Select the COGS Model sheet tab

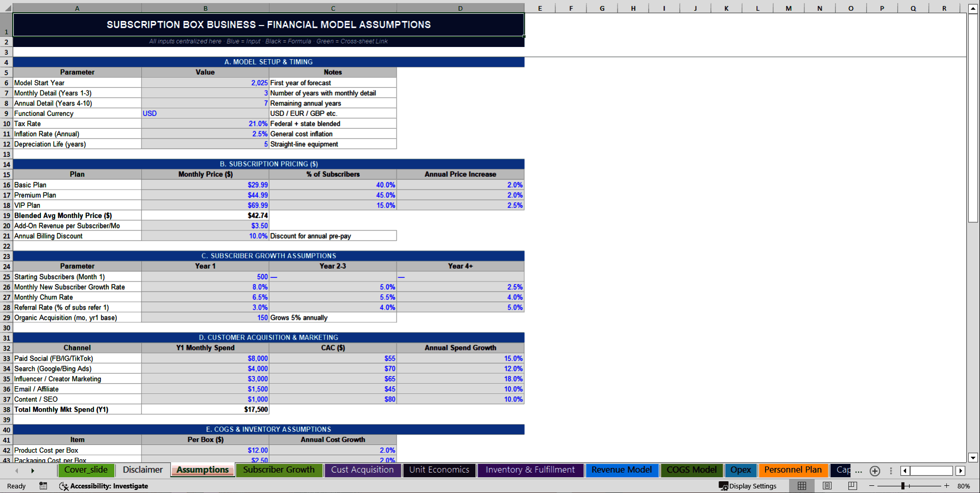(692, 470)
